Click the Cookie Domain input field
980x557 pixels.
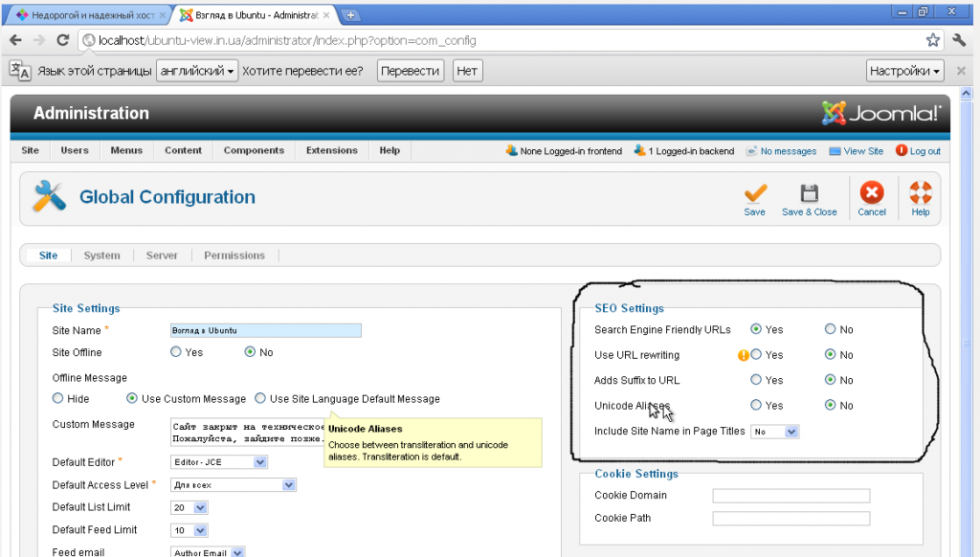pyautogui.click(x=791, y=496)
